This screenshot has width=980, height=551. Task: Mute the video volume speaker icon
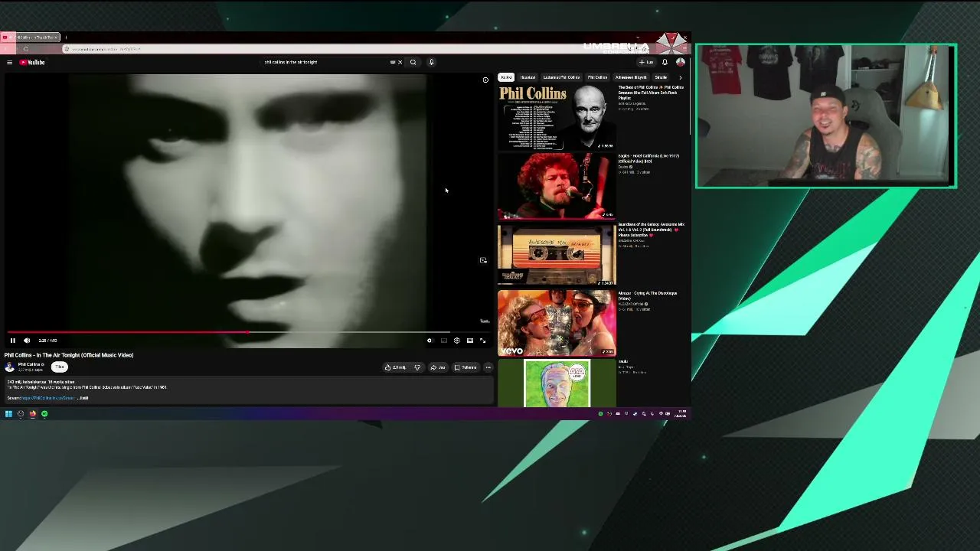(x=27, y=341)
